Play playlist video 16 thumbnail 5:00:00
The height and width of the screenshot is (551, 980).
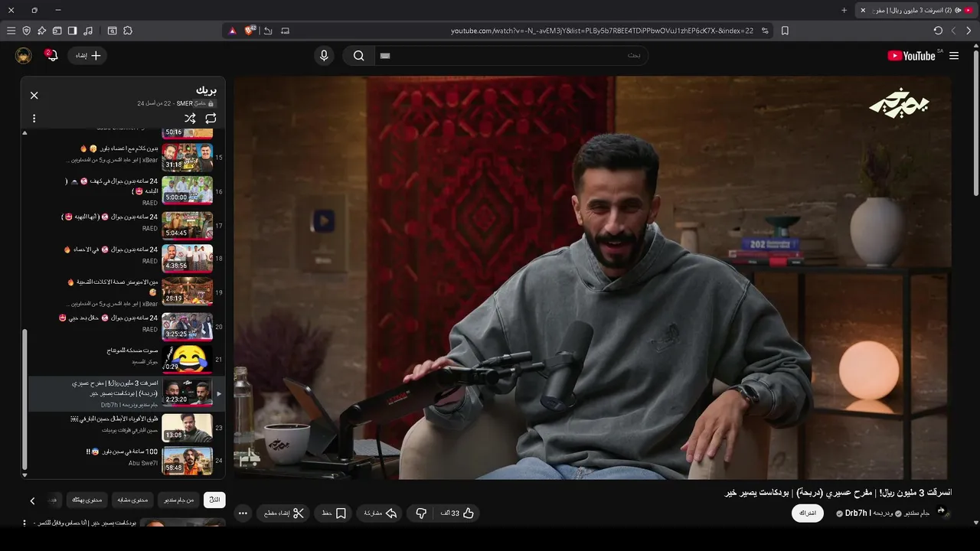point(188,189)
